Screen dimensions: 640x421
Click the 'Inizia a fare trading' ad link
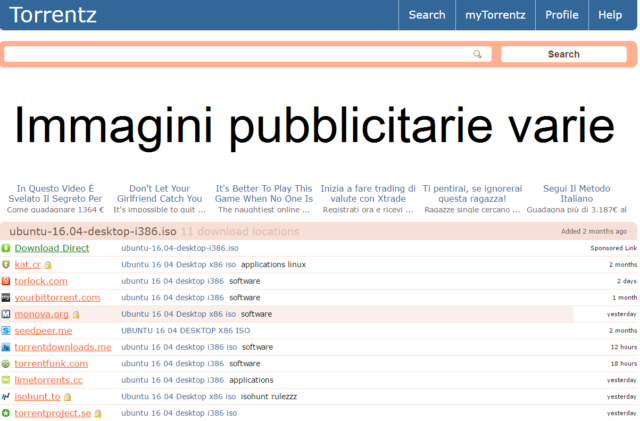pos(368,194)
